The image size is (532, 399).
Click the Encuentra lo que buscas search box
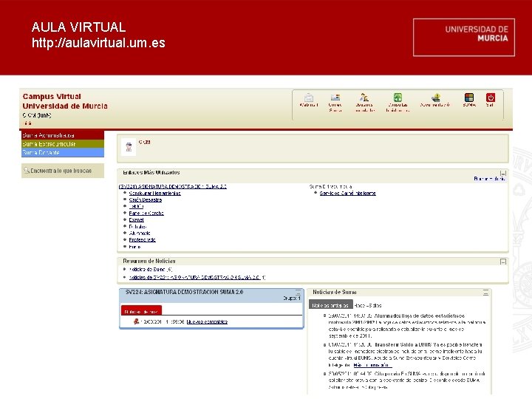click(63, 171)
